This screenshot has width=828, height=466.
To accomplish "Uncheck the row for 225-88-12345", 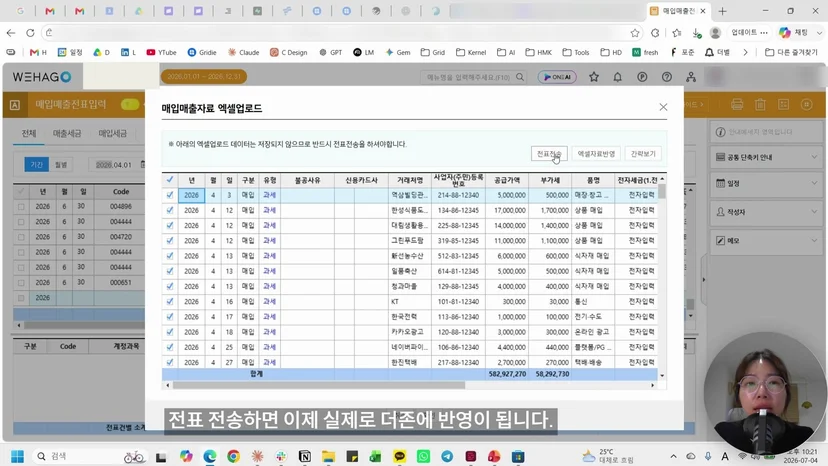I will pos(170,226).
